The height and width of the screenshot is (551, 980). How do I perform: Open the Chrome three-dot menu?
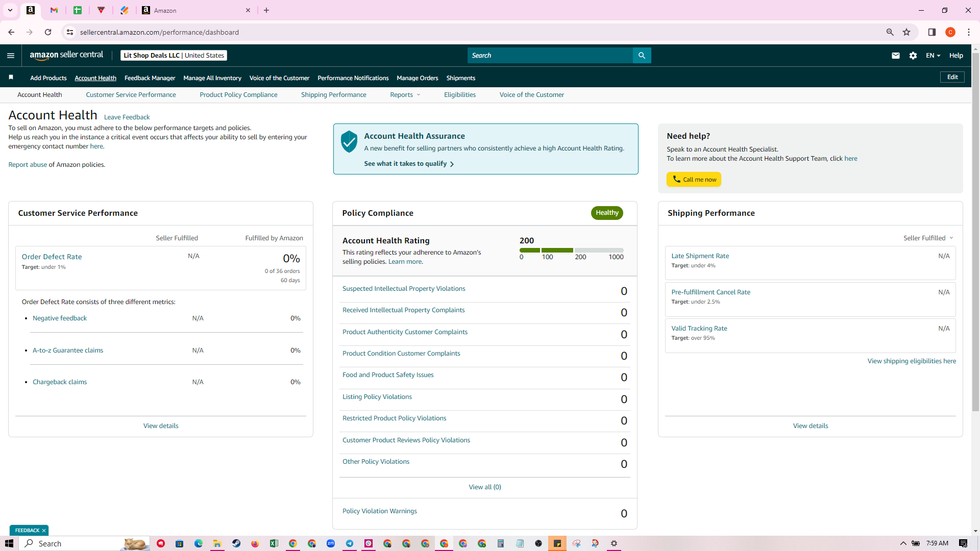(x=969, y=32)
